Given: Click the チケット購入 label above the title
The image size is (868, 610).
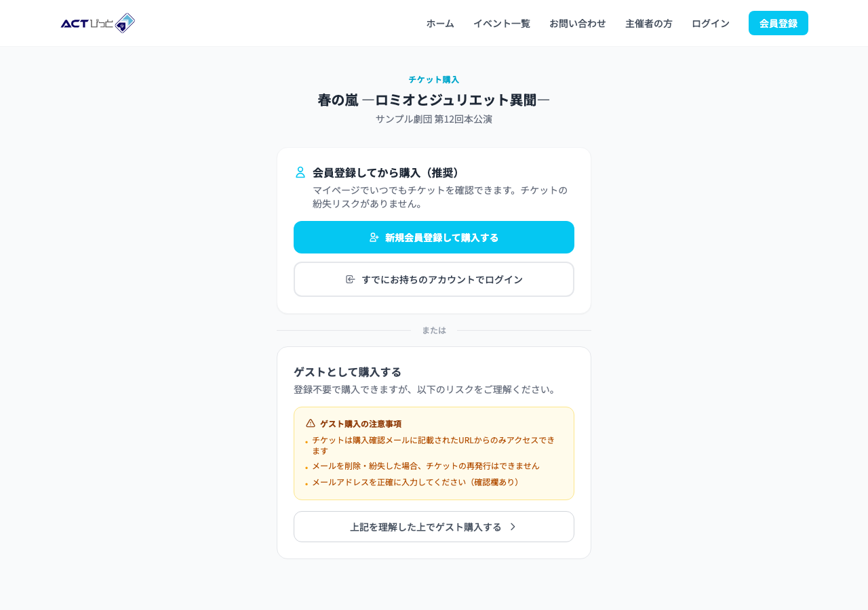Looking at the screenshot, I should click(433, 79).
